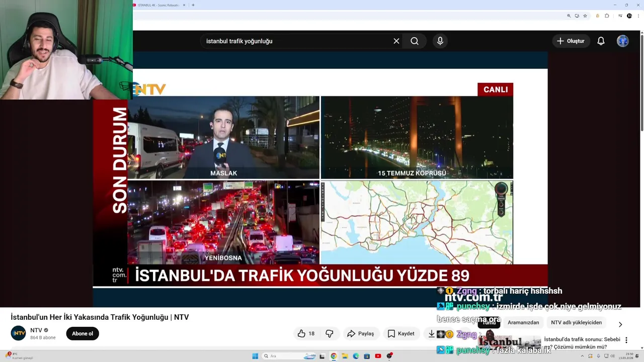The image size is (644, 362).
Task: Click the video title İstanbul'un Her İki Yakasında
Action: 100,317
